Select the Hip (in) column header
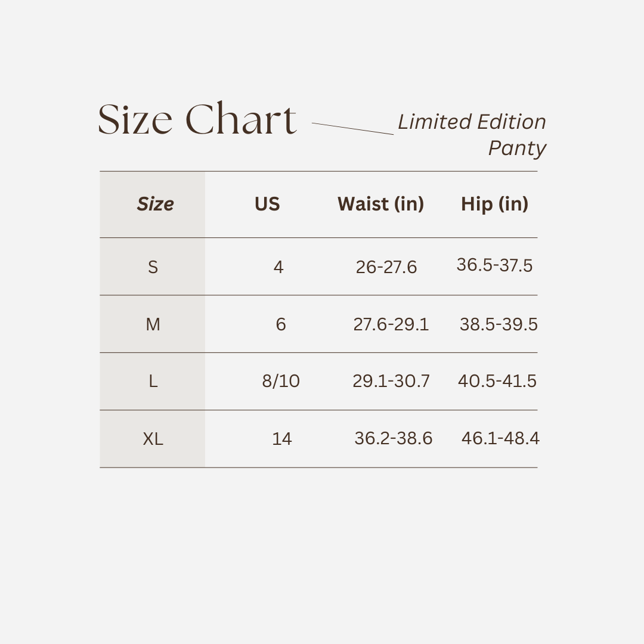 coord(494,204)
